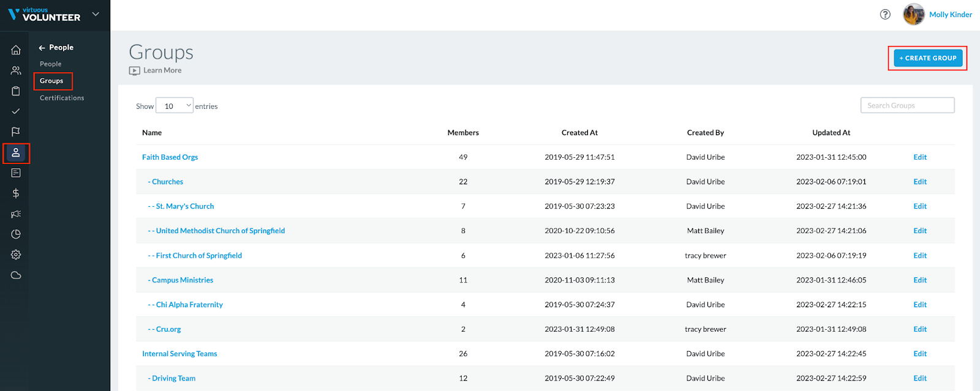Viewport: 980px width, 391px height.
Task: Edit the First Church of Springfield row
Action: coord(920,256)
